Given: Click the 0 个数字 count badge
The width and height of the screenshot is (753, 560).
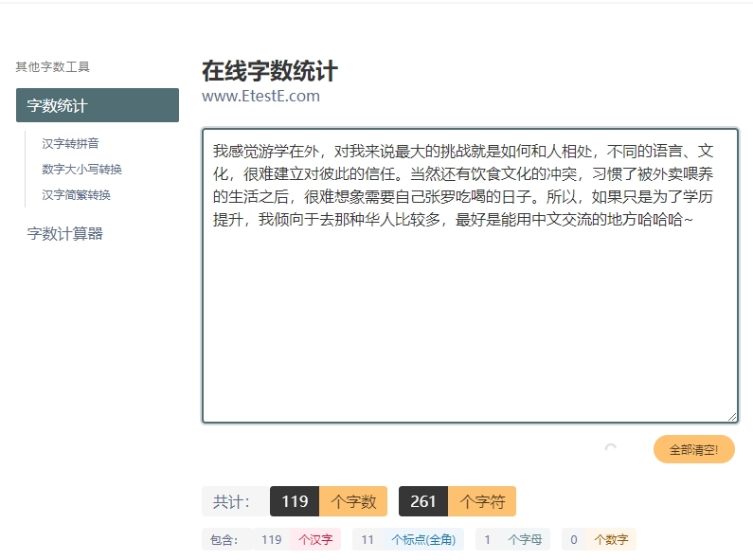Looking at the screenshot, I should point(599,539).
